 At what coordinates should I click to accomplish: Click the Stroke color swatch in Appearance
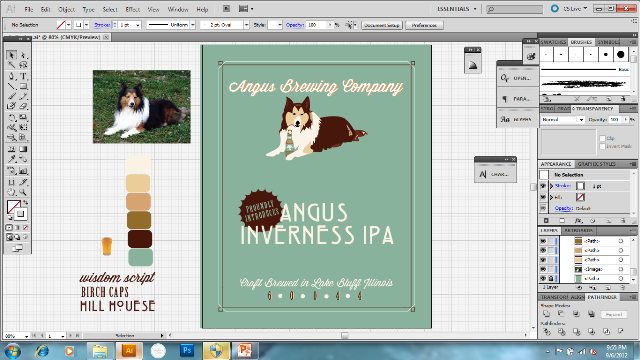(580, 186)
